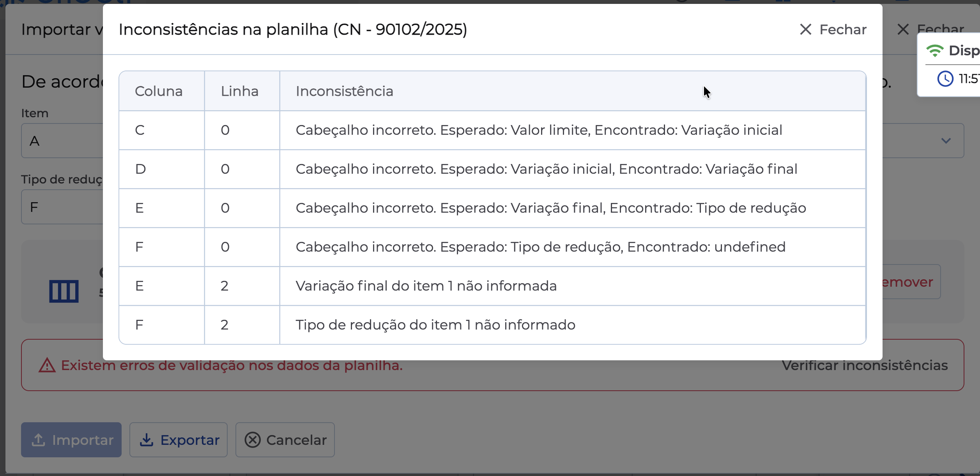Export the spreadsheet with Exportar button
Screen dimensions: 980x476
coord(179,440)
